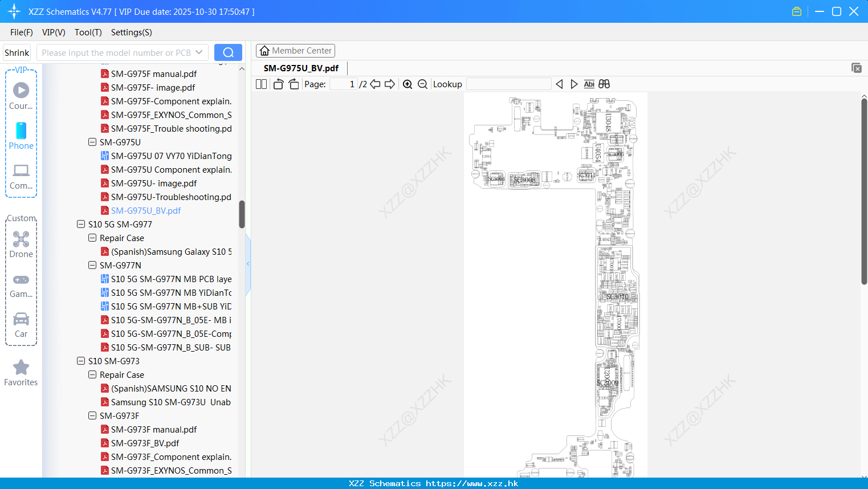Click the PDF viewer vertical scrollbar thumb
868x489 pixels.
864,191
